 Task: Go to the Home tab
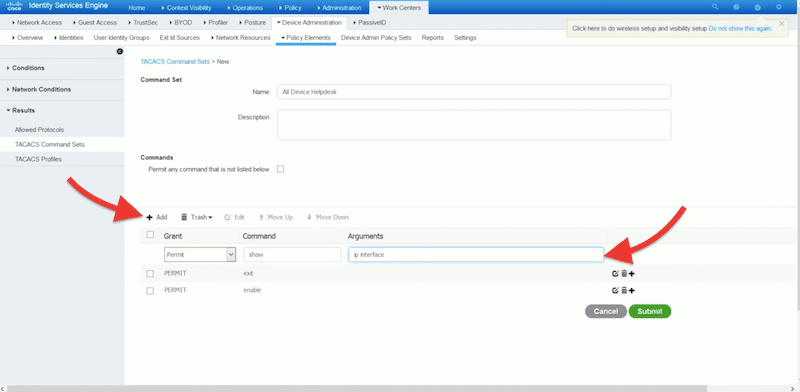click(x=137, y=8)
